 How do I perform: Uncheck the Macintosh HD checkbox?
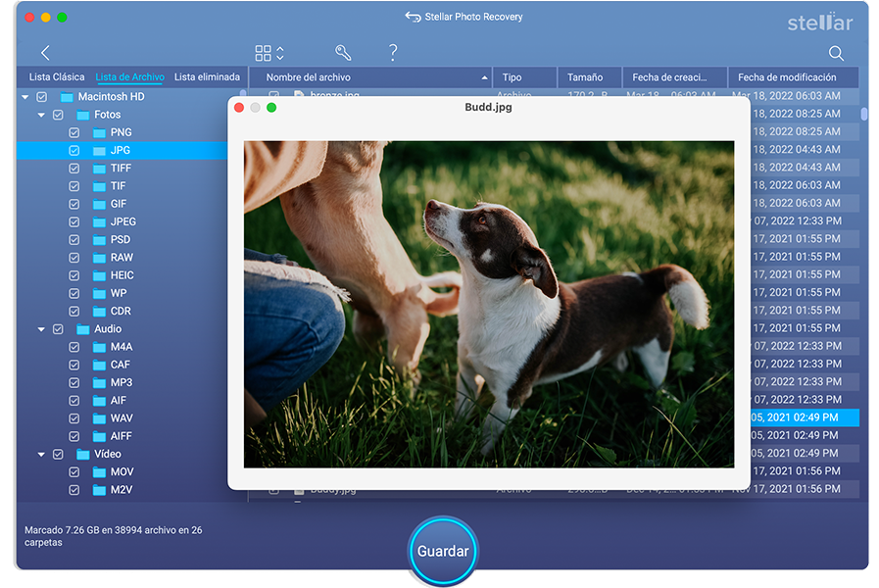(x=41, y=97)
